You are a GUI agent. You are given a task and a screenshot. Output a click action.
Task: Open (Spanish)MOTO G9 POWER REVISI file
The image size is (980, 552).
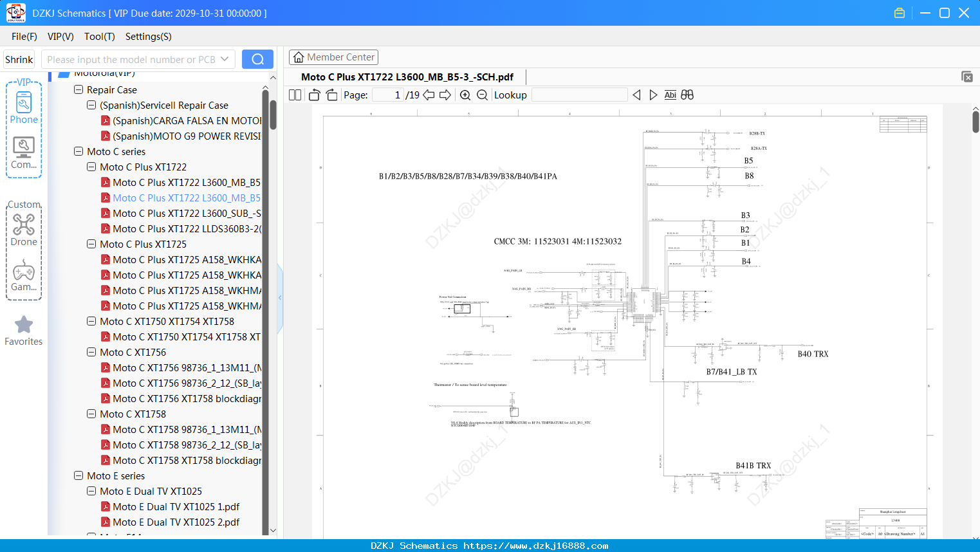(187, 136)
